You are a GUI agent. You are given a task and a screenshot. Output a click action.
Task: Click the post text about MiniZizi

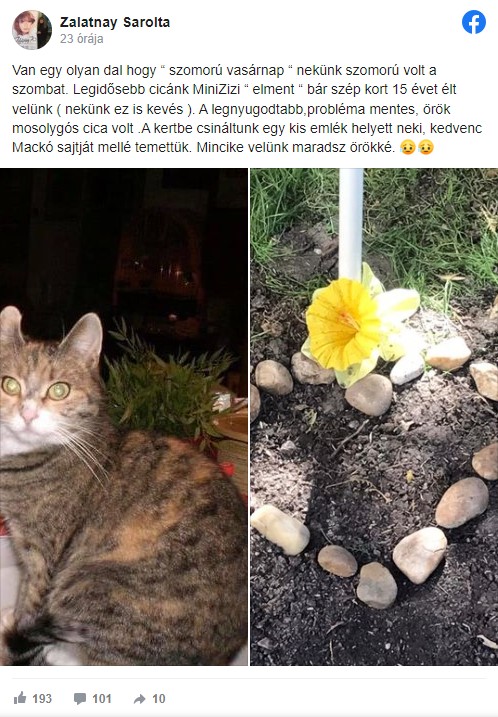coord(247,109)
